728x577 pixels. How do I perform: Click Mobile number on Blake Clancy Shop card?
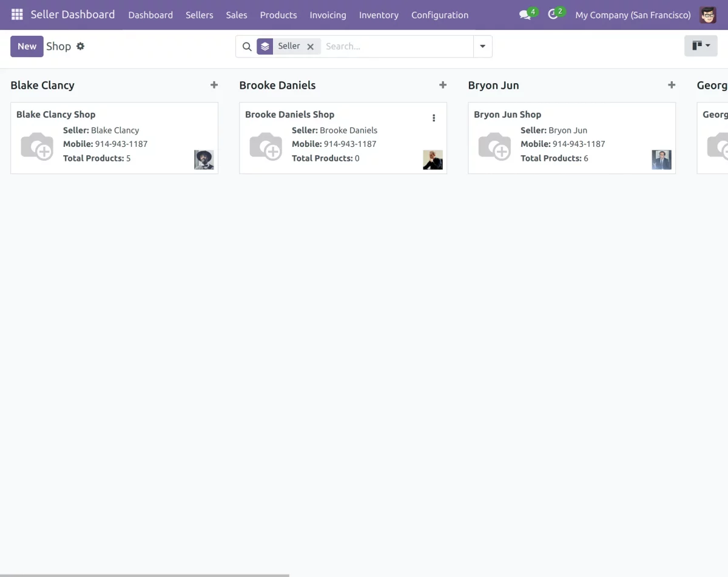coord(106,144)
